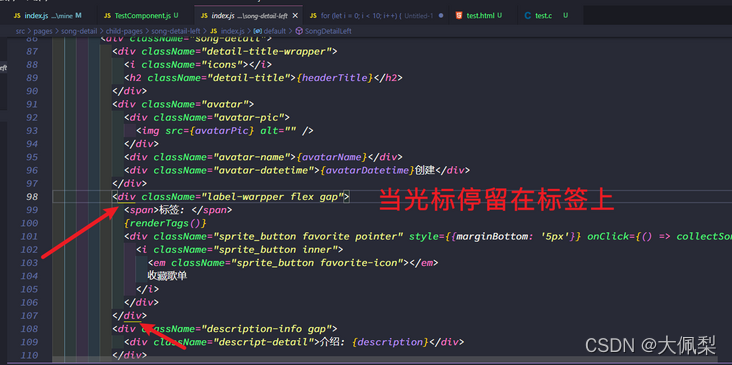732x365 pixels.
Task: Click the highlighted opening div tag on line 98
Action: point(126,197)
